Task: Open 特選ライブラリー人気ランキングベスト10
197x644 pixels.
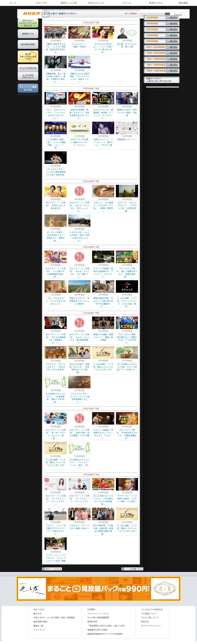Action: [161, 80]
